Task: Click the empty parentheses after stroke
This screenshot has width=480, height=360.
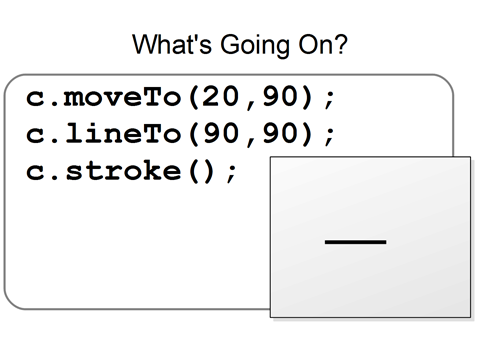Action: click(201, 172)
